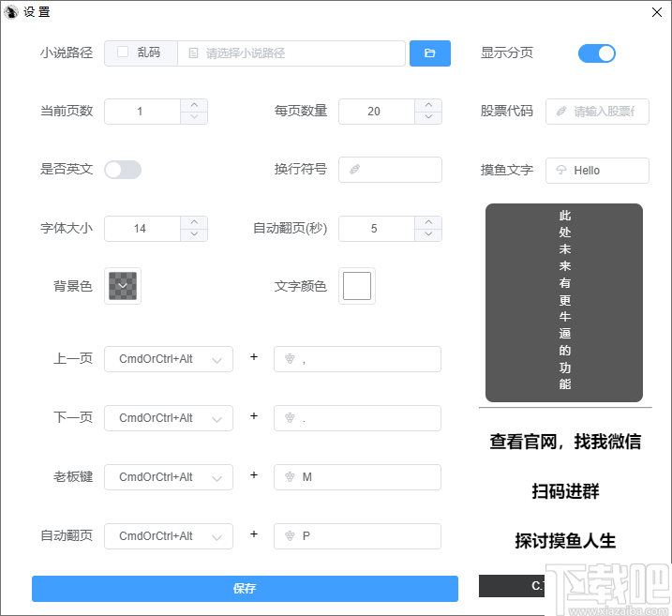Decrease 每页数量 with down arrow
This screenshot has height=616, width=672.
[428, 117]
